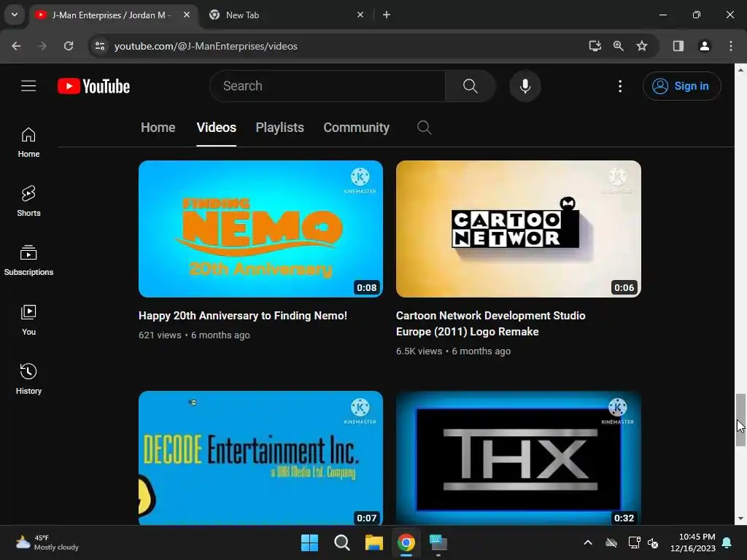Open Chrome profile avatar
Viewport: 747px width, 560px height.
tap(704, 46)
